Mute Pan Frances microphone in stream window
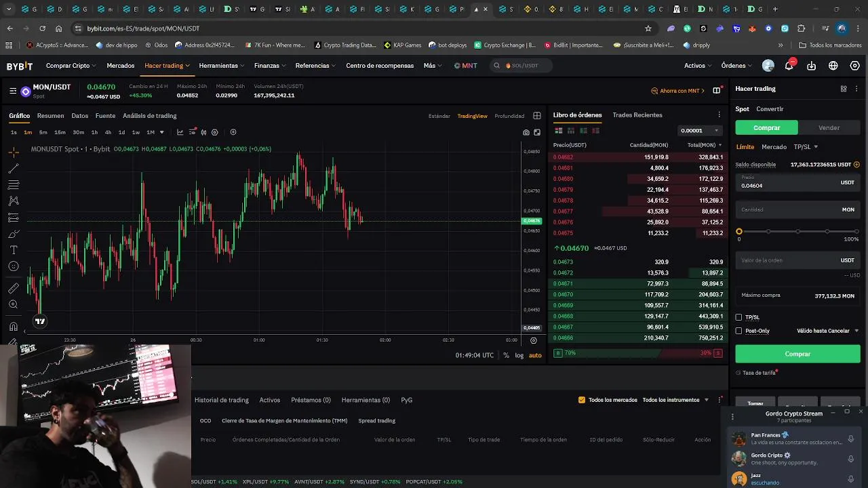The image size is (868, 488). (851, 439)
